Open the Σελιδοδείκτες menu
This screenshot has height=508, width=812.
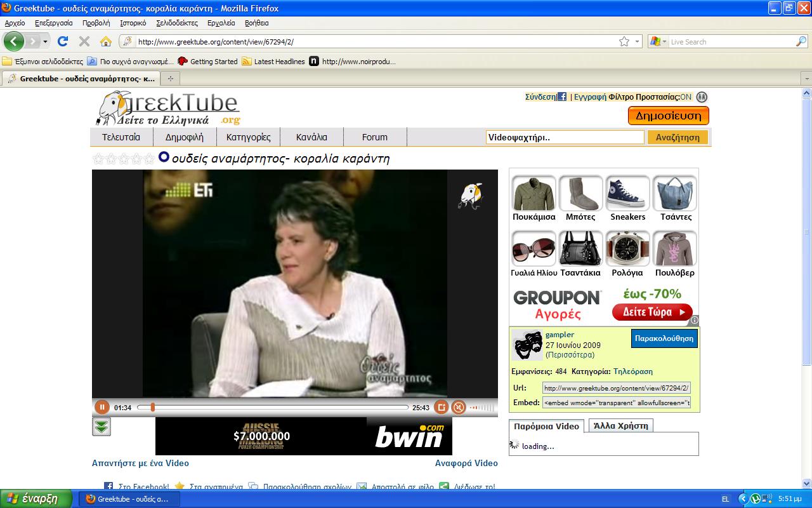point(177,23)
